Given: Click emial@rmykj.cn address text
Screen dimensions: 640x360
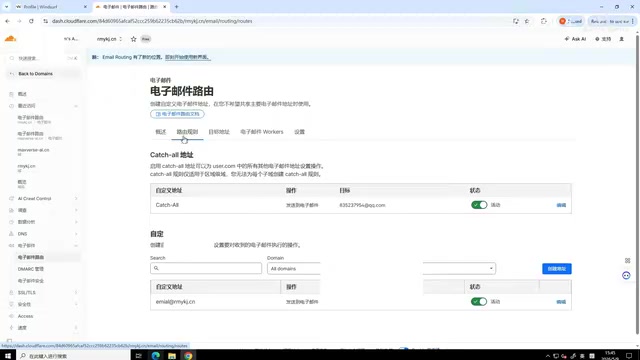Looking at the screenshot, I should click(176, 302).
